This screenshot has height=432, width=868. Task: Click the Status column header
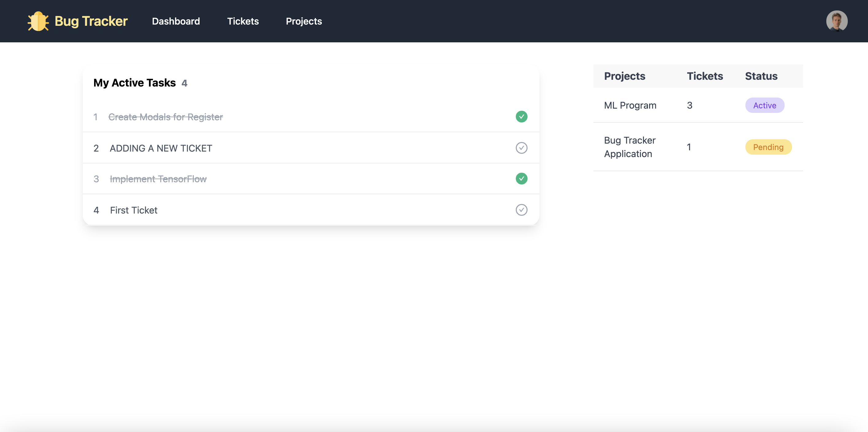(761, 76)
